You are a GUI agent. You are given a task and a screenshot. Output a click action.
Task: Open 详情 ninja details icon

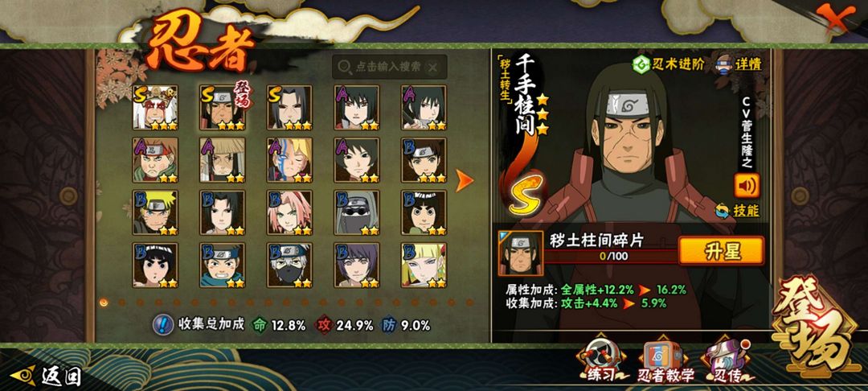pyautogui.click(x=725, y=64)
